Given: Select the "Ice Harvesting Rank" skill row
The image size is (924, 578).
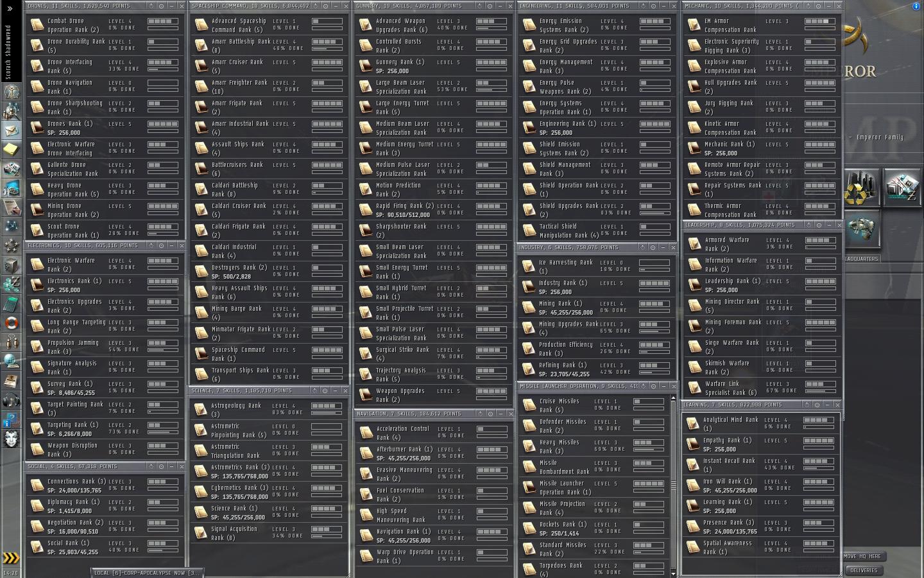Looking at the screenshot, I should pos(596,267).
